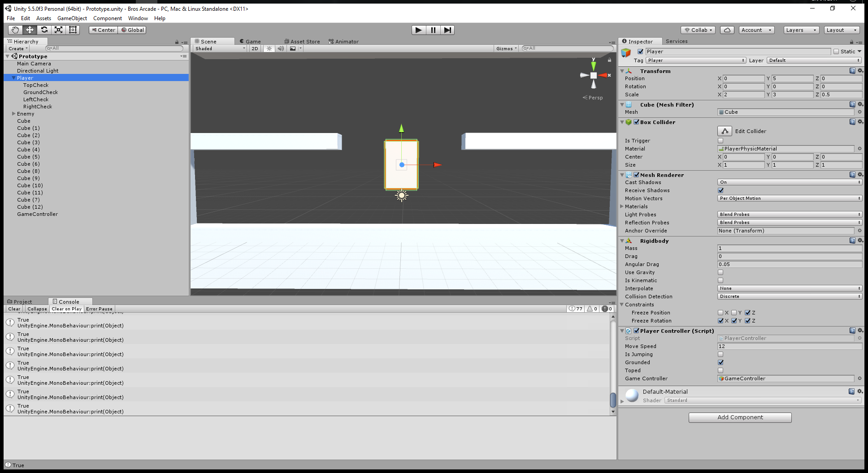Screen dimensions: 868x473
Task: Toggle console Collapse button
Action: point(37,309)
